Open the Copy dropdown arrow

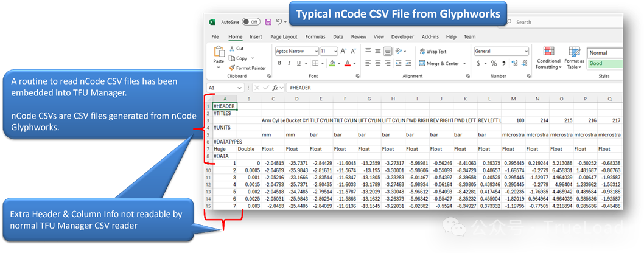(253, 58)
